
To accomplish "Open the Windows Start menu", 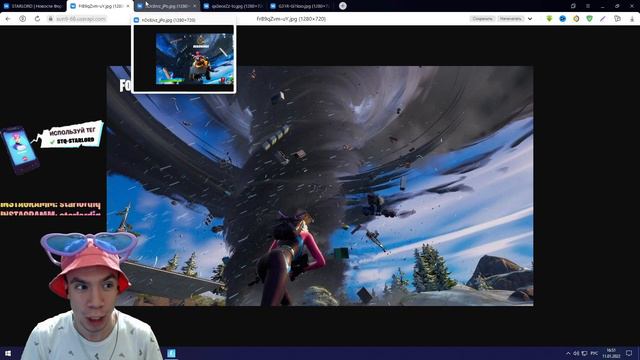I will click(x=8, y=353).
